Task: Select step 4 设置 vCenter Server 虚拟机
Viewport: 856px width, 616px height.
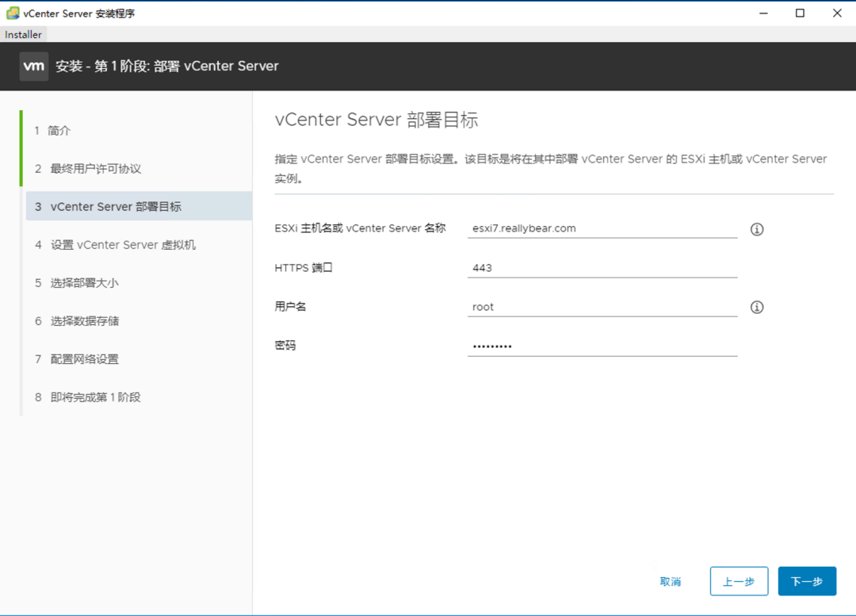Action: pos(115,245)
